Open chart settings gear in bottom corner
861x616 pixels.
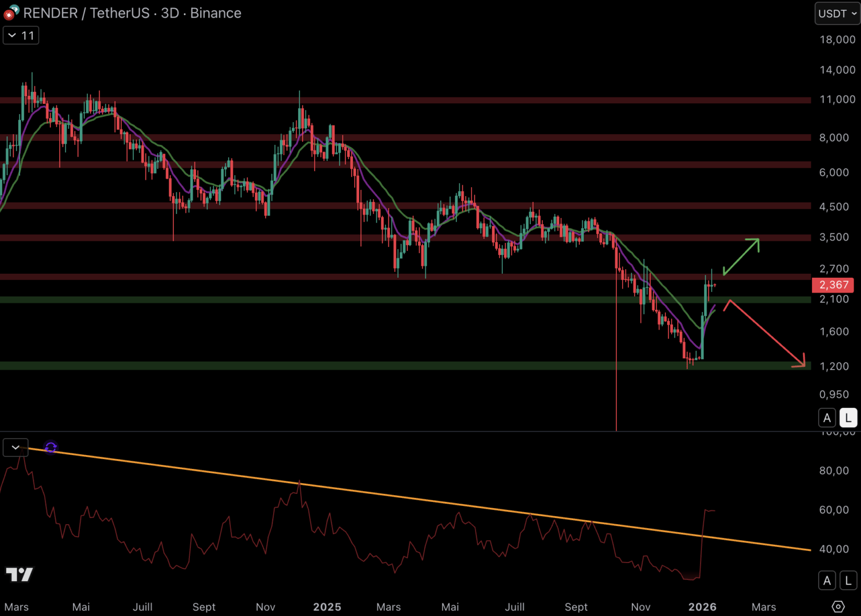(x=838, y=606)
